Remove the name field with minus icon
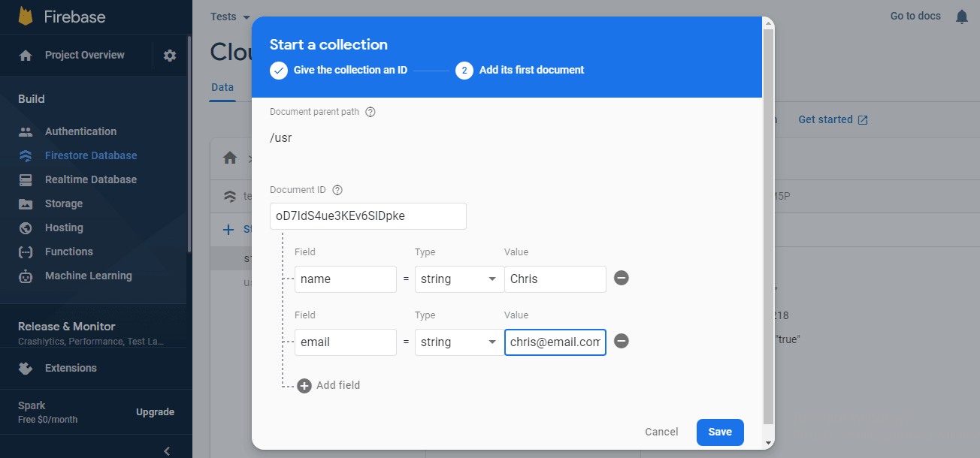980x458 pixels. 621,279
